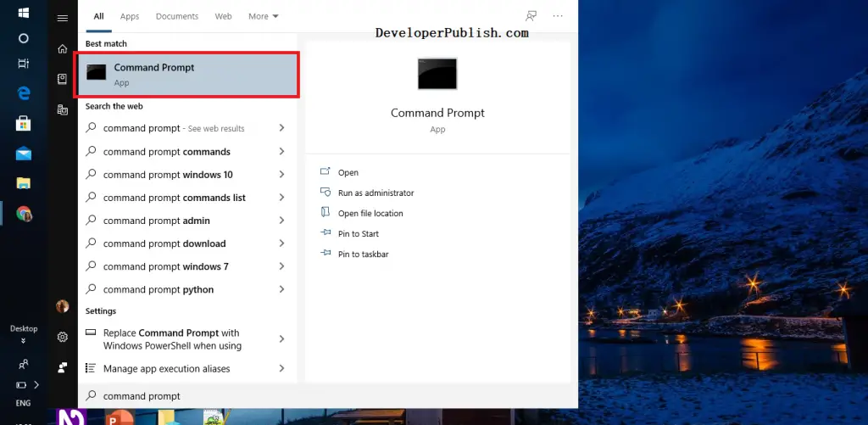868x425 pixels.
Task: Select 'command prompt windows 10' suggestion
Action: click(186, 175)
